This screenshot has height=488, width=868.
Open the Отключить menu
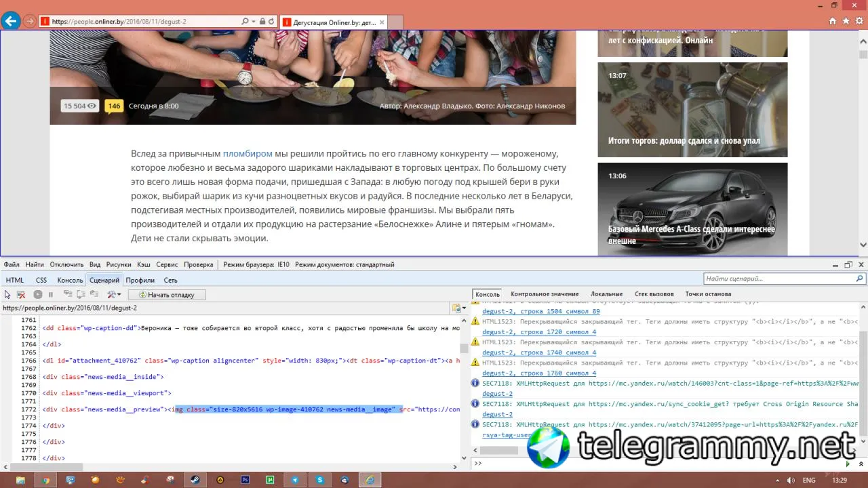tap(66, 264)
